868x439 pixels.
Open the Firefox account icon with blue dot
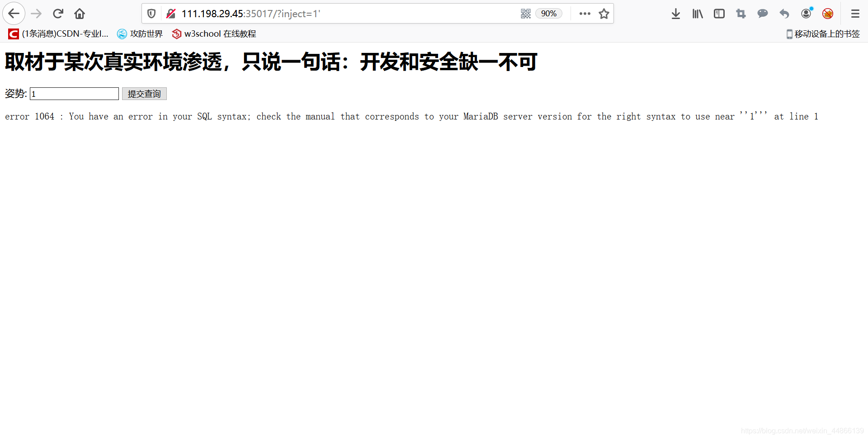[x=806, y=14]
